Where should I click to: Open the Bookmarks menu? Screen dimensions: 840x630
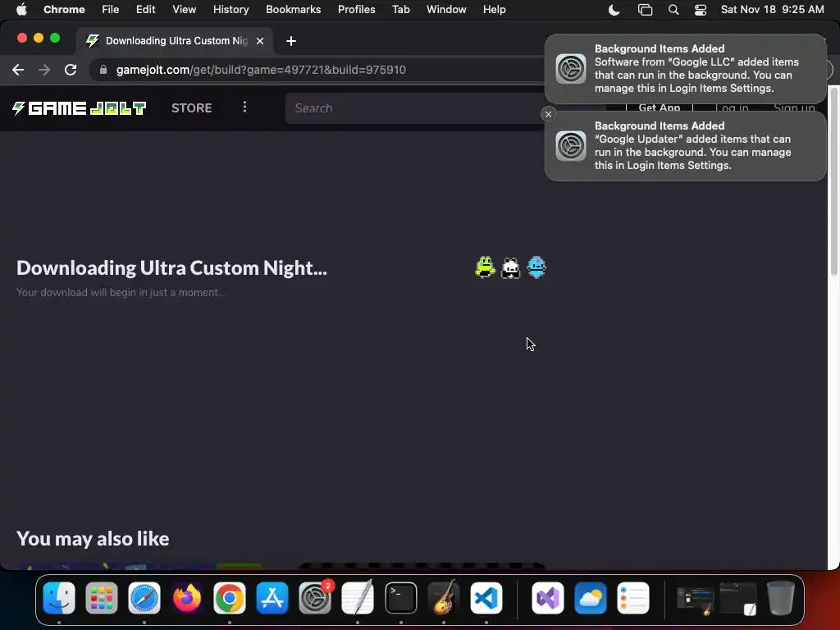pyautogui.click(x=293, y=10)
